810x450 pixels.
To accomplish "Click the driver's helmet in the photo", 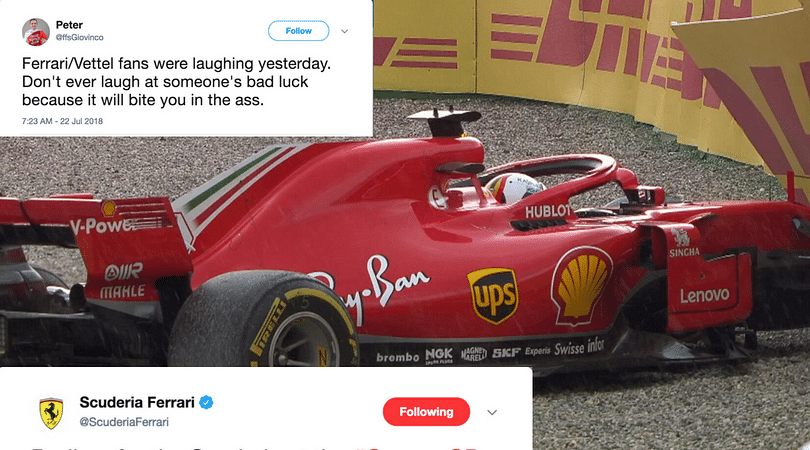I will [x=513, y=188].
